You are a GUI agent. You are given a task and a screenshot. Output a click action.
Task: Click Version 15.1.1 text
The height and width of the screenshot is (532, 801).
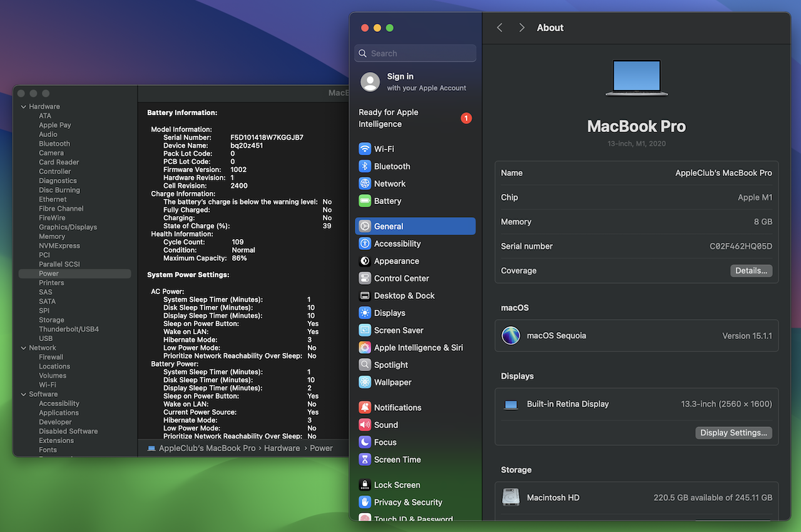click(747, 336)
